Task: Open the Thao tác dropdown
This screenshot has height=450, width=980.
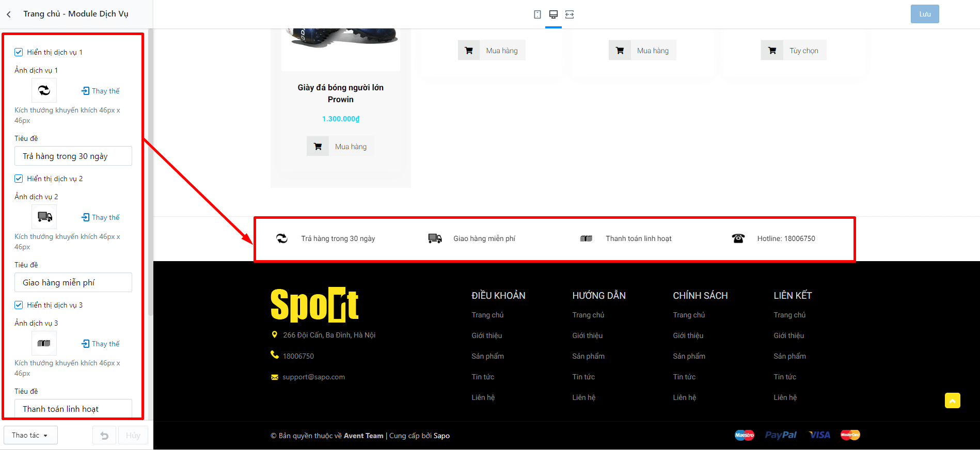Action: pyautogui.click(x=30, y=435)
